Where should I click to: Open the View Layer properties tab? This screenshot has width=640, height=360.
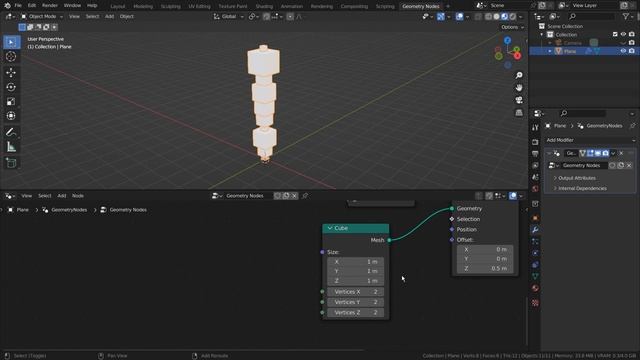click(535, 165)
